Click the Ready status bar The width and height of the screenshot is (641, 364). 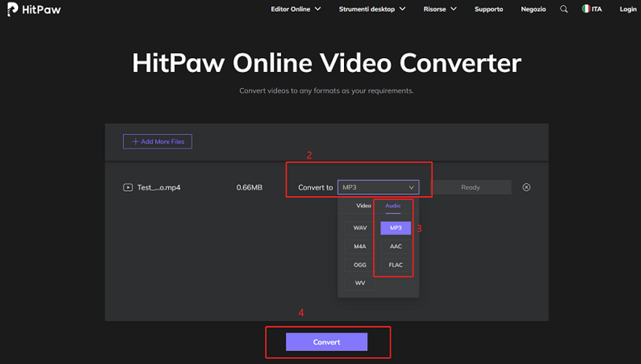[x=471, y=187]
